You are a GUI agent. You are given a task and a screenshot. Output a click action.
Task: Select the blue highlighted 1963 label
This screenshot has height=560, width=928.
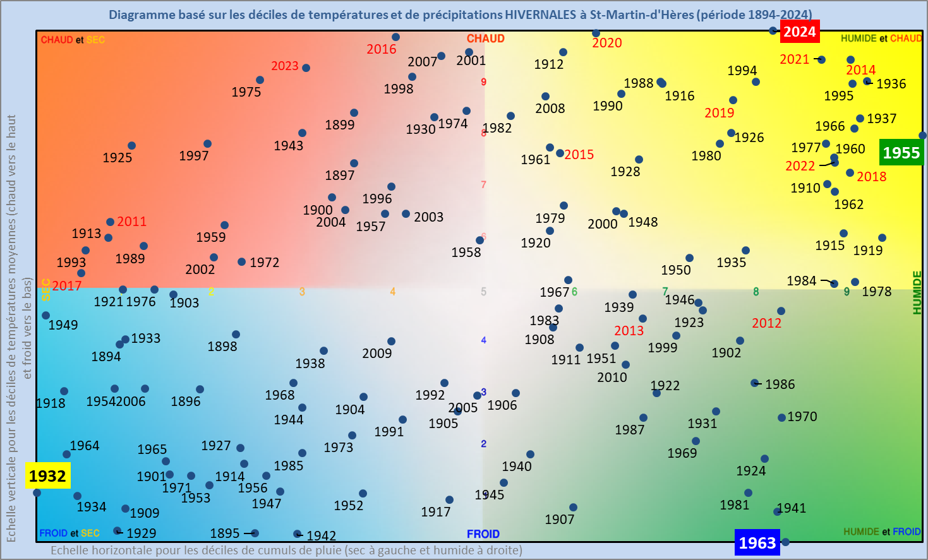pyautogui.click(x=757, y=543)
